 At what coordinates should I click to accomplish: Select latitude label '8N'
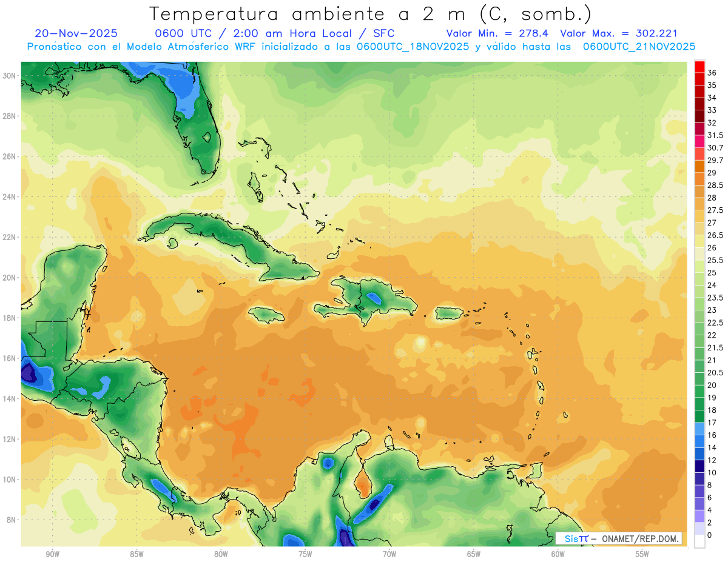click(12, 520)
